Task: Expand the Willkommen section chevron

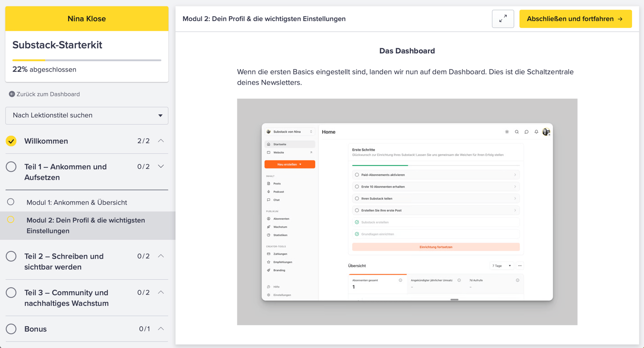Action: click(x=161, y=141)
